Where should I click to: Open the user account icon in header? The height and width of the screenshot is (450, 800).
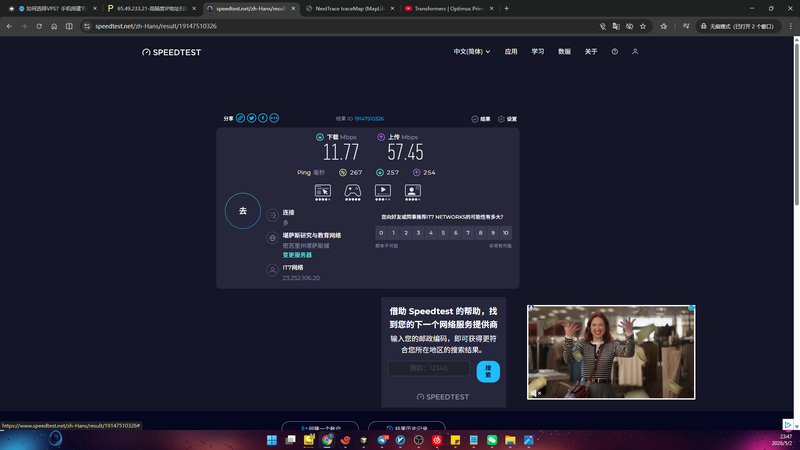[635, 52]
